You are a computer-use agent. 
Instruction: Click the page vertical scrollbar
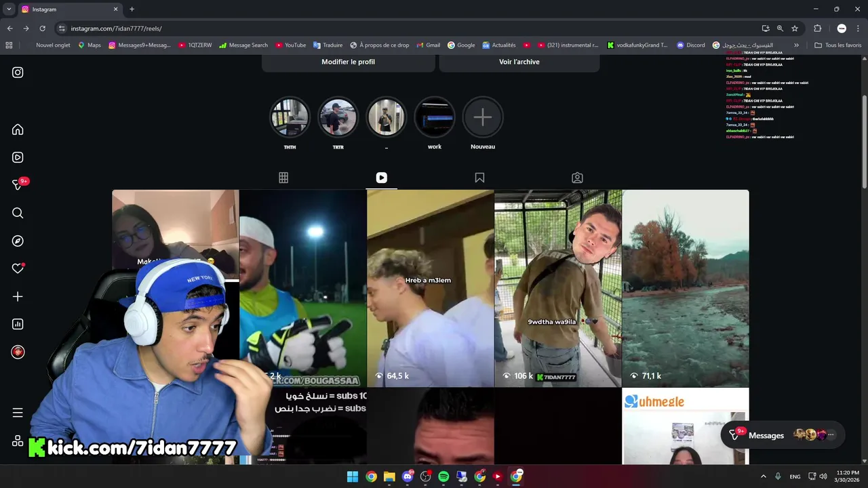click(864, 142)
